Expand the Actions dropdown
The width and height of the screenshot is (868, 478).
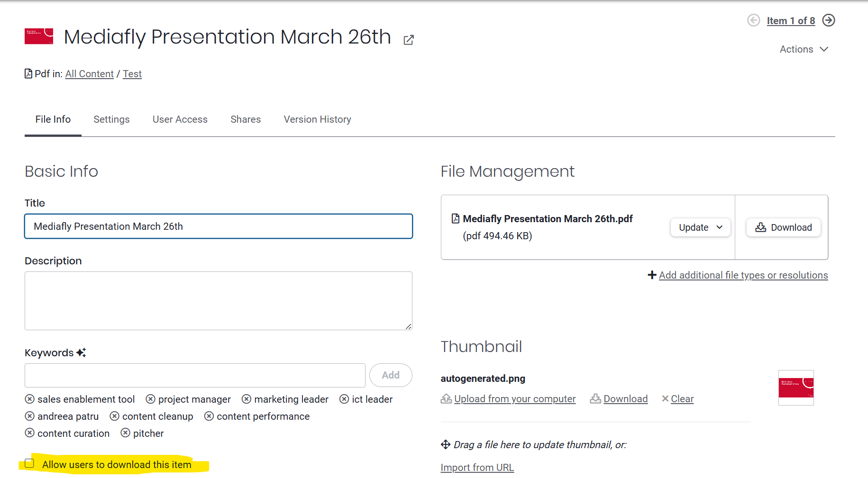(x=804, y=49)
